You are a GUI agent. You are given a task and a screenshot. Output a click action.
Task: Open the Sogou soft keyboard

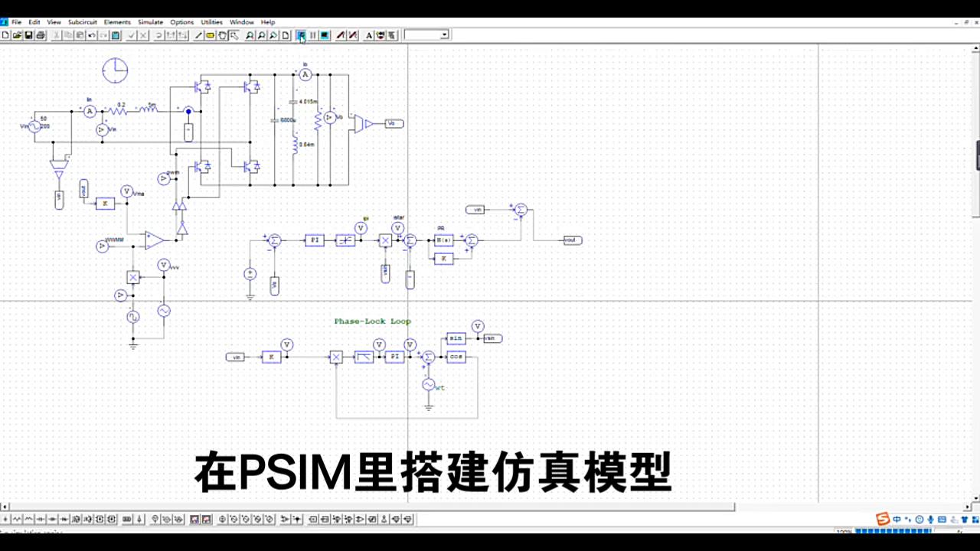[x=942, y=519]
